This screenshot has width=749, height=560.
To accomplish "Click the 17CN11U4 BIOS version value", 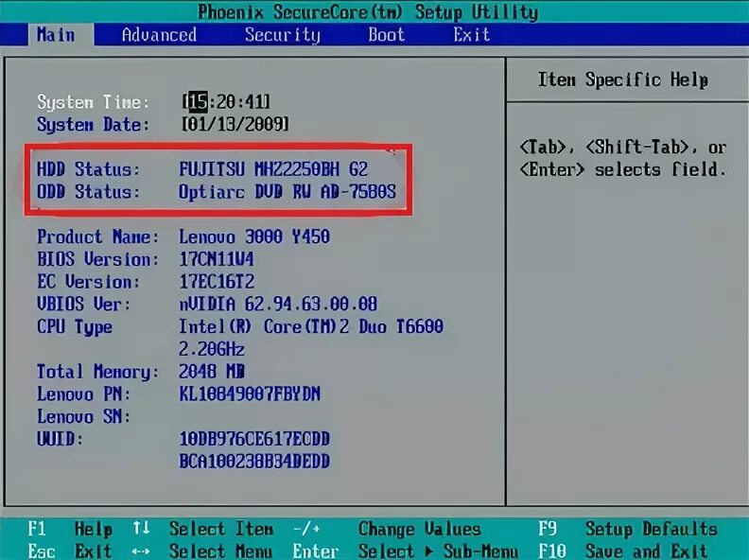I will pos(217,259).
